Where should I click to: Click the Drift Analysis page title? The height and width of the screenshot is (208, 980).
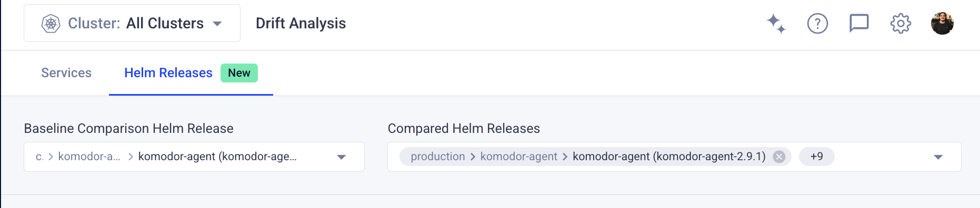tap(301, 24)
